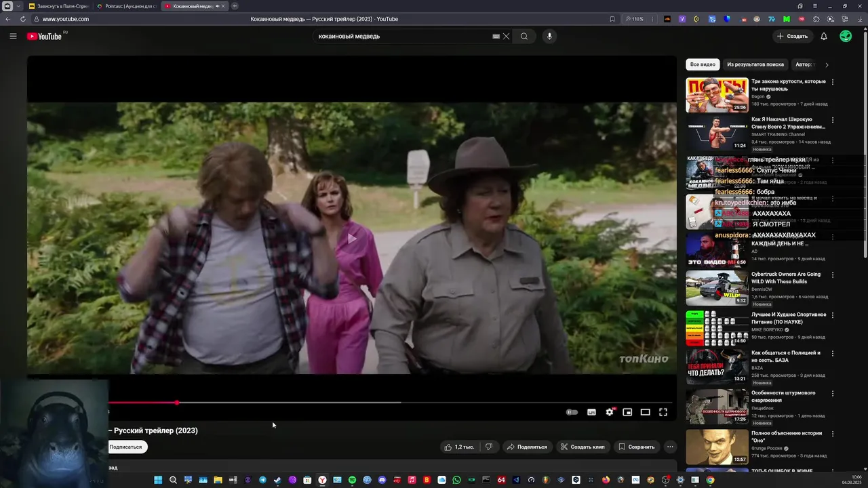Open Spotify from the taskbar

click(x=352, y=480)
